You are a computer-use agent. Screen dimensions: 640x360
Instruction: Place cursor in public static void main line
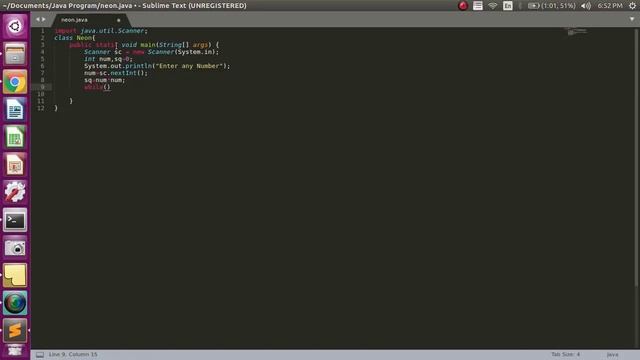coord(144,44)
